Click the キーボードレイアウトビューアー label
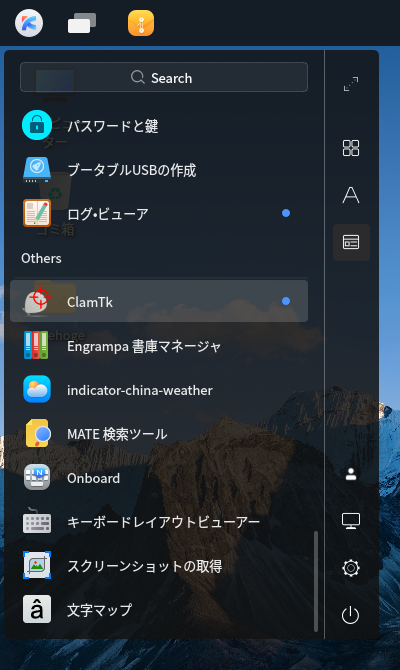The image size is (400, 670). [x=163, y=522]
